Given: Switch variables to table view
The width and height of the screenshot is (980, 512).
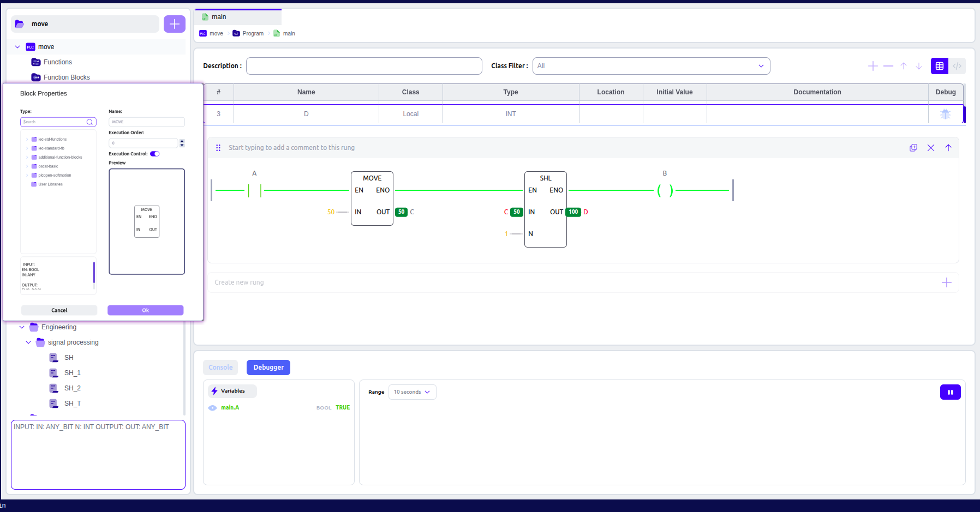Looking at the screenshot, I should click(x=940, y=66).
